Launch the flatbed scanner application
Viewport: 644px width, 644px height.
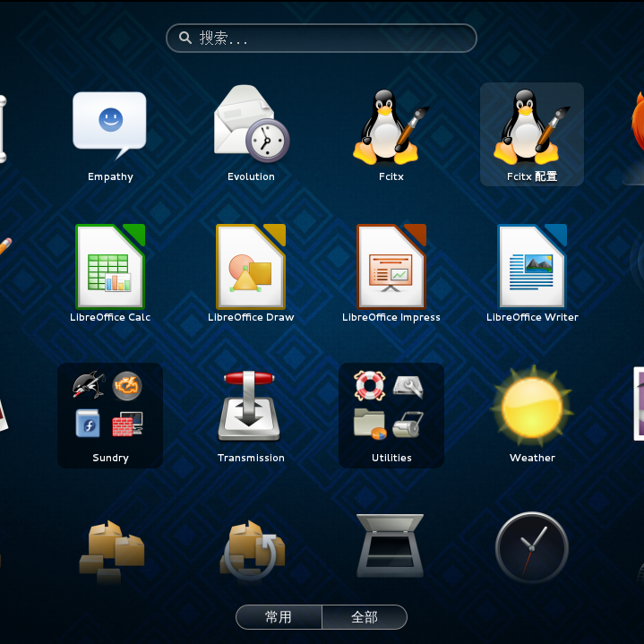click(x=391, y=545)
